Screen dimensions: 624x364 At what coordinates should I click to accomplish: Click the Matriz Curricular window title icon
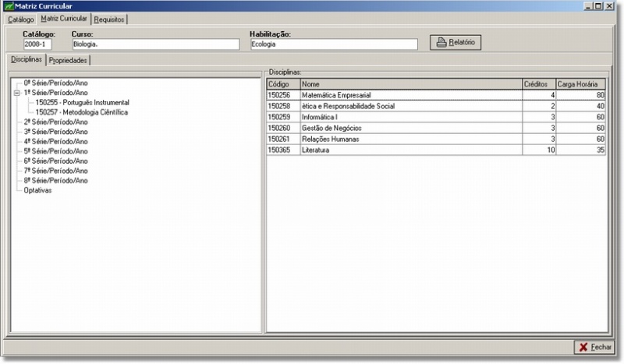[x=8, y=6]
